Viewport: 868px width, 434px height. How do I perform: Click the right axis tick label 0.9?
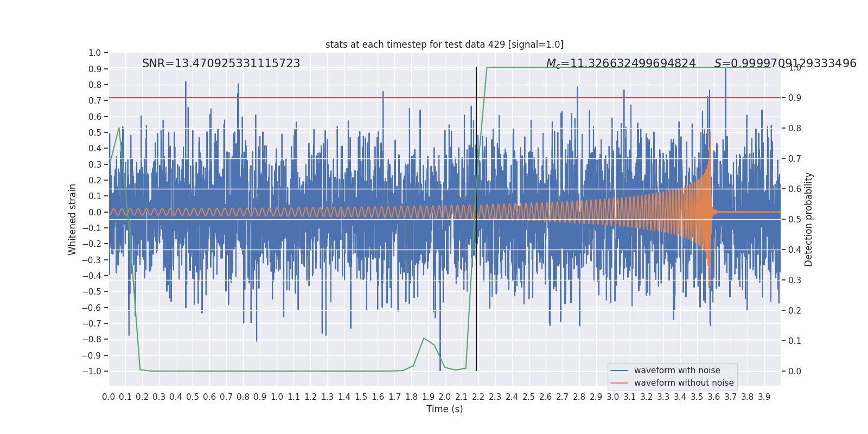795,98
